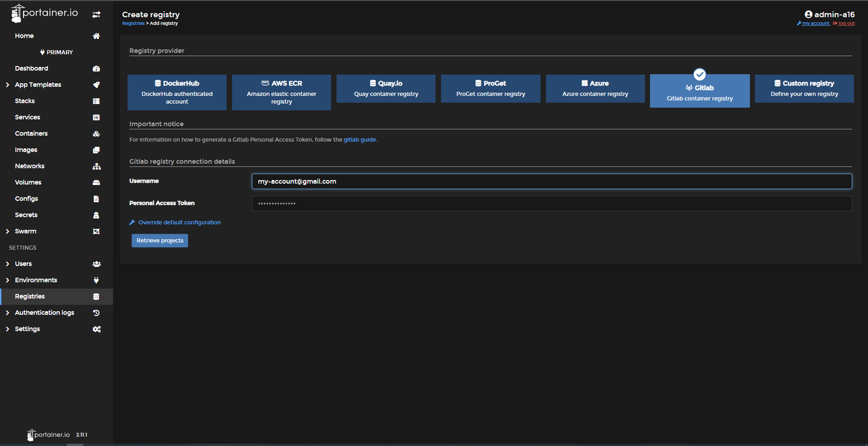
Task: Click the Registries breadcrumb link
Action: [x=133, y=24]
